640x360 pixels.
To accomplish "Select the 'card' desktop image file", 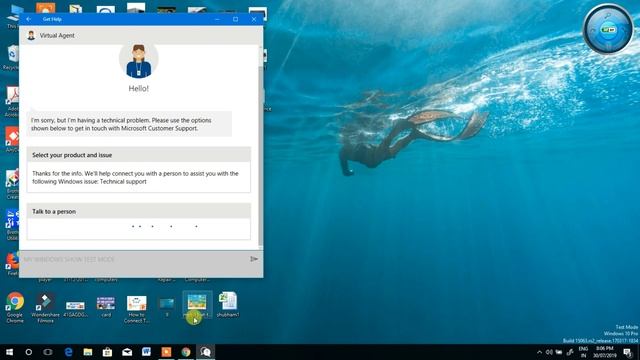I will coord(106,307).
